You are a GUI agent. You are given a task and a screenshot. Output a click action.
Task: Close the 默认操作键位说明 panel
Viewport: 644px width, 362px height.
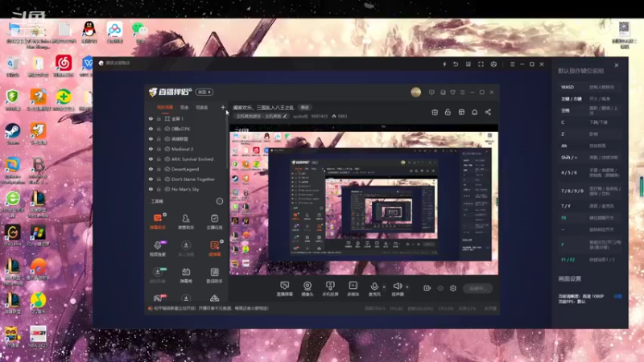(x=617, y=65)
